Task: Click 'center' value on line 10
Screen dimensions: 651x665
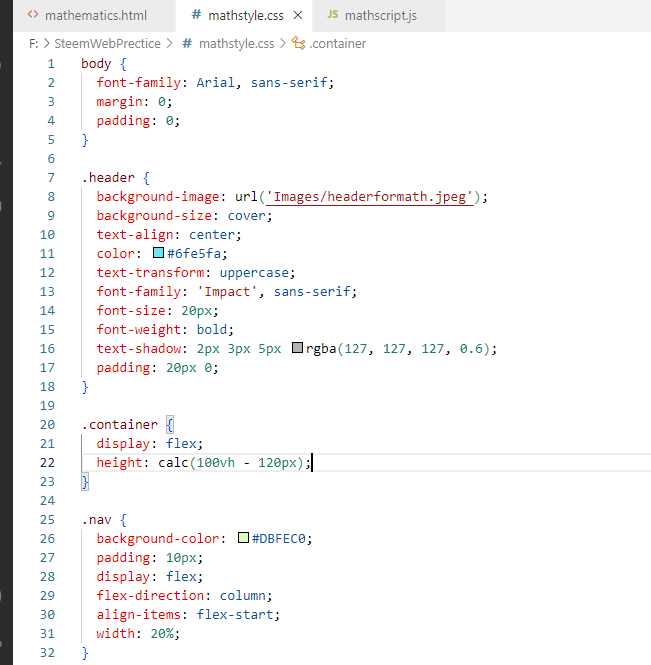Action: (212, 235)
